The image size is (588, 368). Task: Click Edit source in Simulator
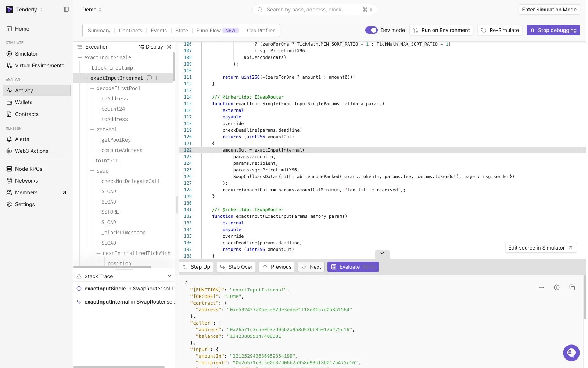(541, 248)
